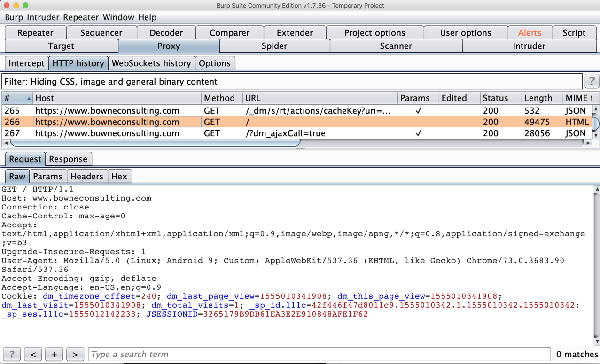Select request 267 with dm_ajaxCall

(x=285, y=133)
